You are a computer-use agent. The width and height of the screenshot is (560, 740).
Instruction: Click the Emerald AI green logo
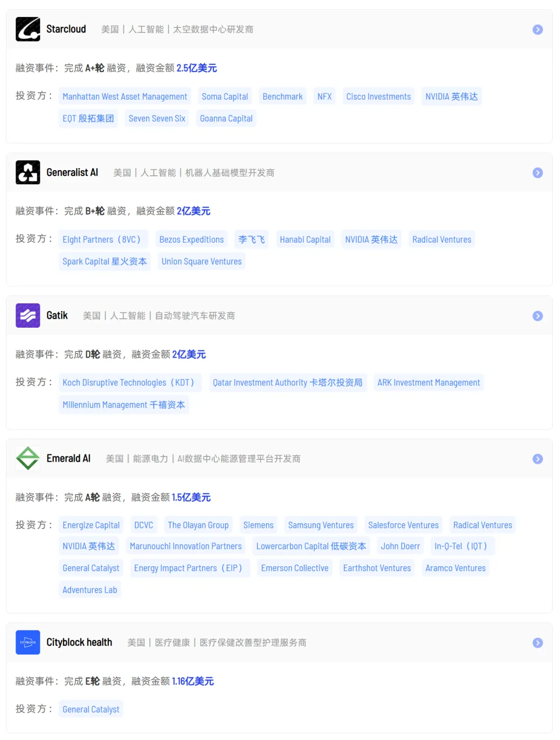click(x=28, y=458)
